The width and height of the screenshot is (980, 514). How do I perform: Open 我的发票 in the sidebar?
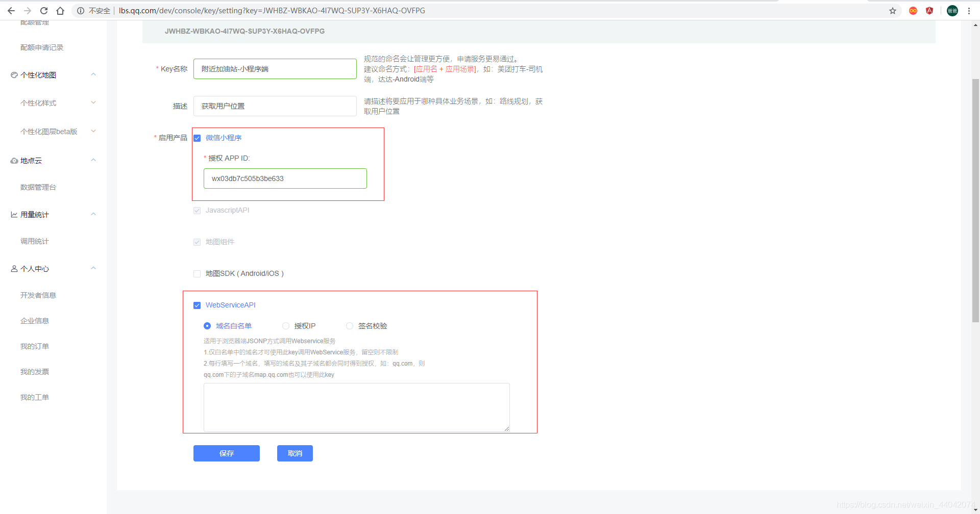(x=35, y=372)
